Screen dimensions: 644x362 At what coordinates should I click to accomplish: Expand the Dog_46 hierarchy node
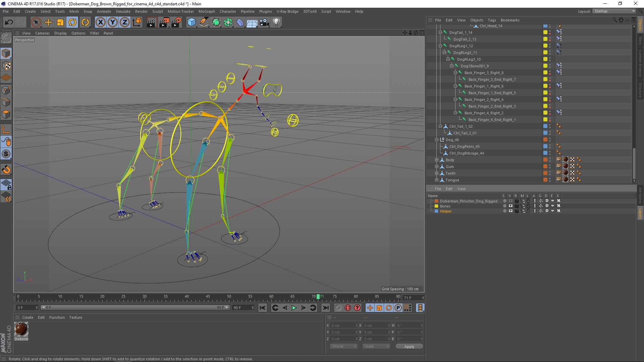[435, 140]
